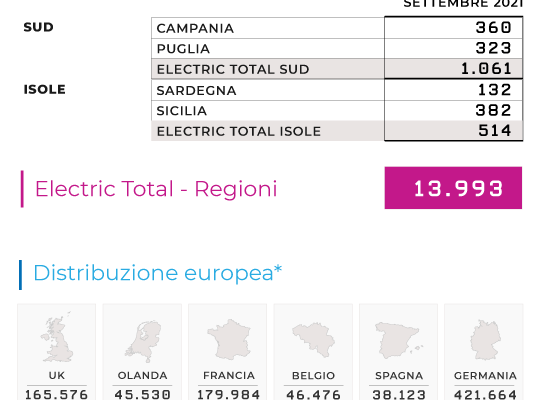The width and height of the screenshot is (545, 400).
Task: Click the Distribuzione europea heading
Action: (x=157, y=273)
